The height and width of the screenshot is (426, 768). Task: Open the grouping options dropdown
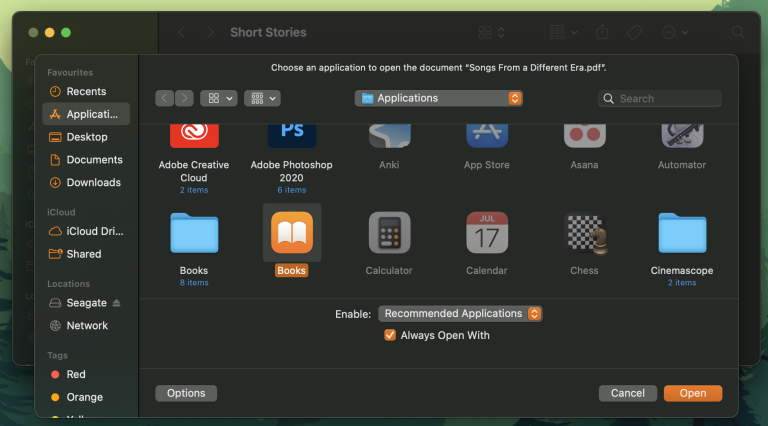coord(261,98)
